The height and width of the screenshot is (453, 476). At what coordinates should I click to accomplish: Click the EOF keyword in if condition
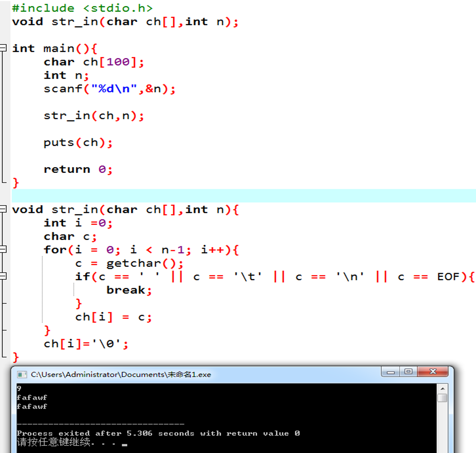point(449,276)
